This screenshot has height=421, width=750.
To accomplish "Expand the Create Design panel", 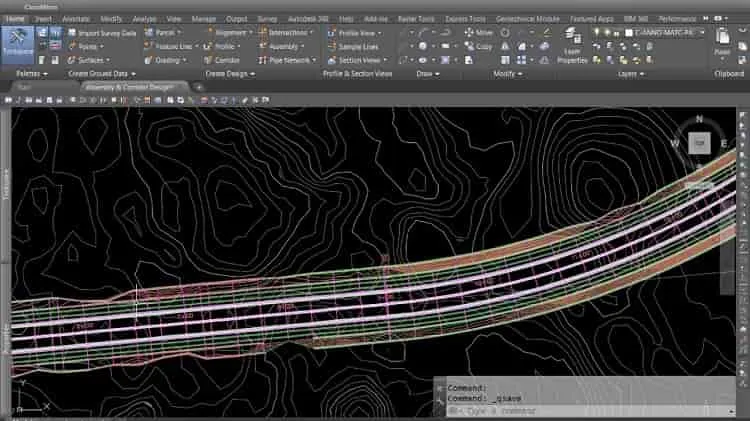I will pyautogui.click(x=230, y=74).
